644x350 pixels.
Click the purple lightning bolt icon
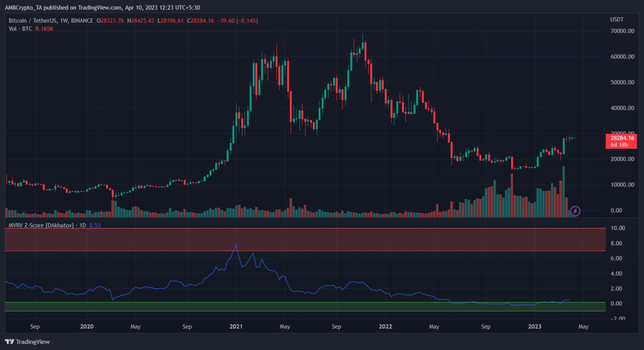[x=575, y=211]
